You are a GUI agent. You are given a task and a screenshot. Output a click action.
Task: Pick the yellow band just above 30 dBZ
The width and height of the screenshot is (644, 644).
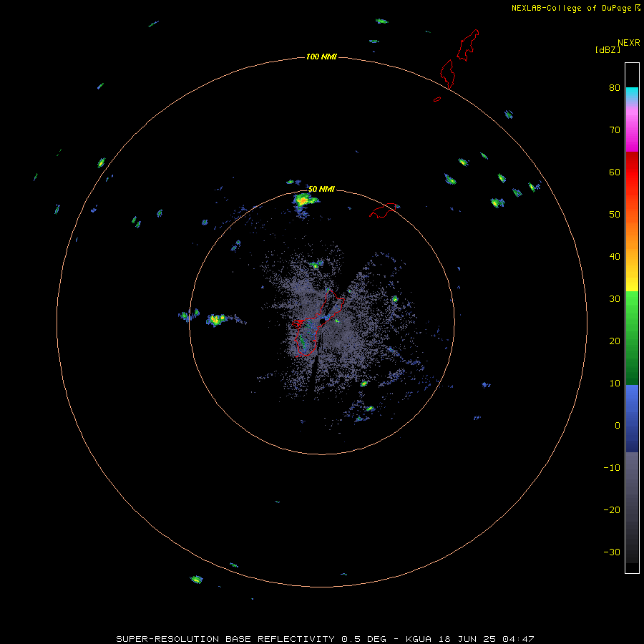[632, 283]
